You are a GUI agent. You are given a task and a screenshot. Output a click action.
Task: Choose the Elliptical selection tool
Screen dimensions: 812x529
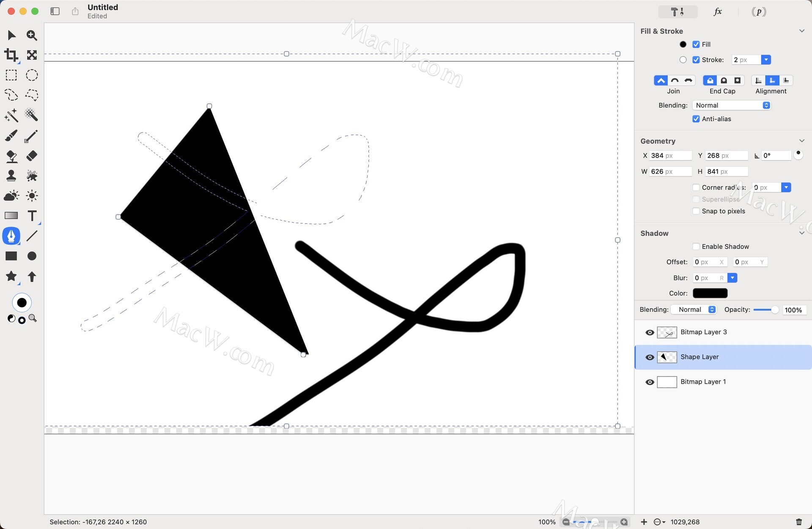(32, 75)
